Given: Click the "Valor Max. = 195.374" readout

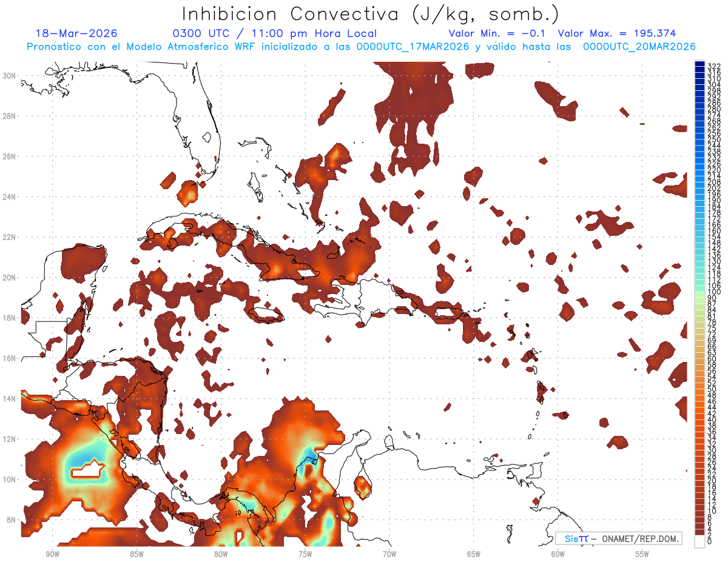Looking at the screenshot, I should [616, 33].
